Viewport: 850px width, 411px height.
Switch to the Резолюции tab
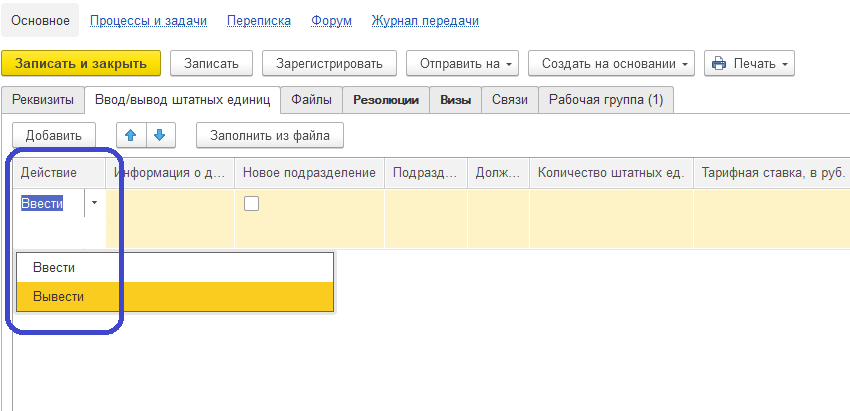[386, 100]
